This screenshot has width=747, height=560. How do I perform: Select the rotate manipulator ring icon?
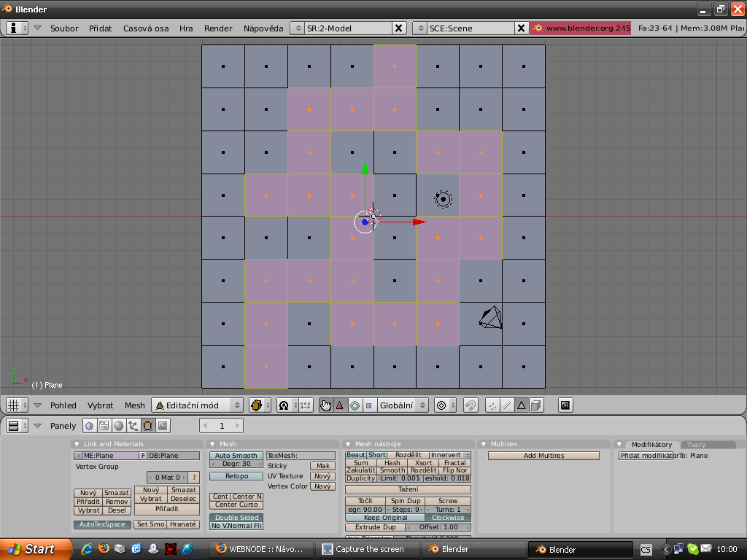355,405
